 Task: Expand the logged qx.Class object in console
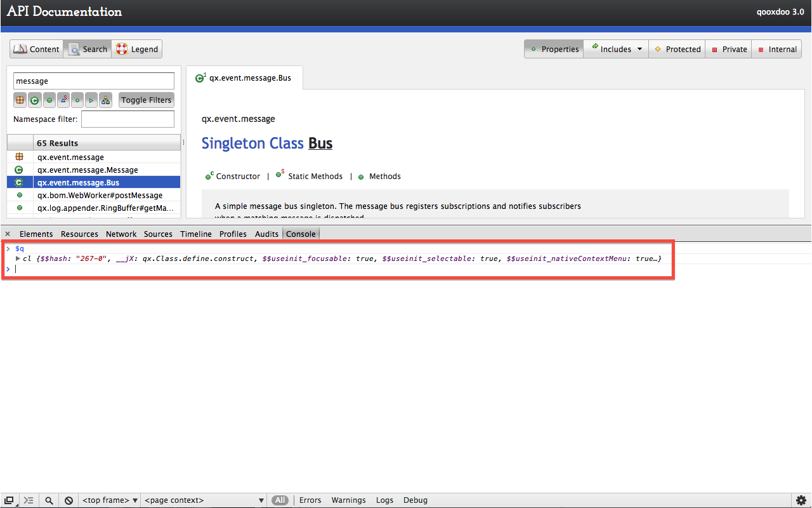[x=18, y=258]
